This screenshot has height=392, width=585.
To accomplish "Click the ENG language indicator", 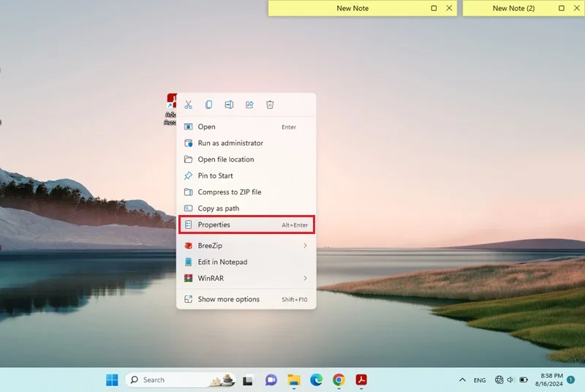I will point(480,380).
